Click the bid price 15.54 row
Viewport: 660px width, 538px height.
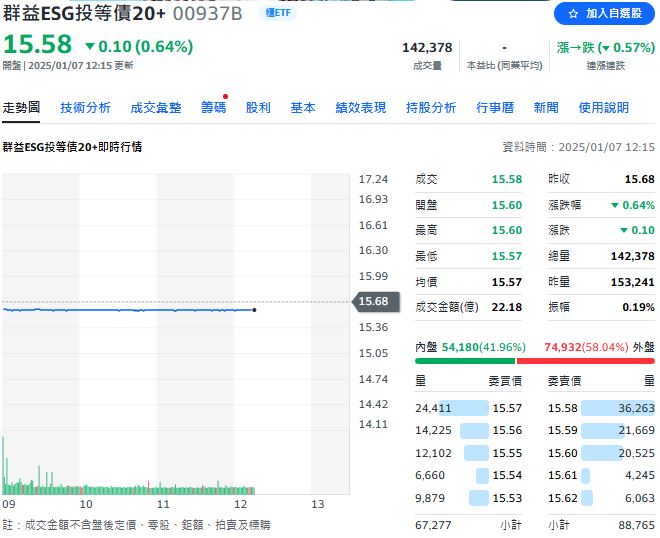click(468, 475)
